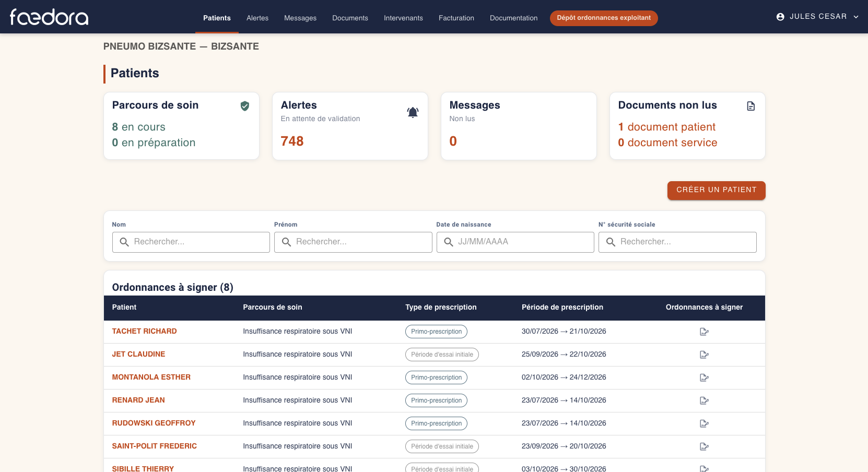Click '748' alert count

click(x=292, y=141)
